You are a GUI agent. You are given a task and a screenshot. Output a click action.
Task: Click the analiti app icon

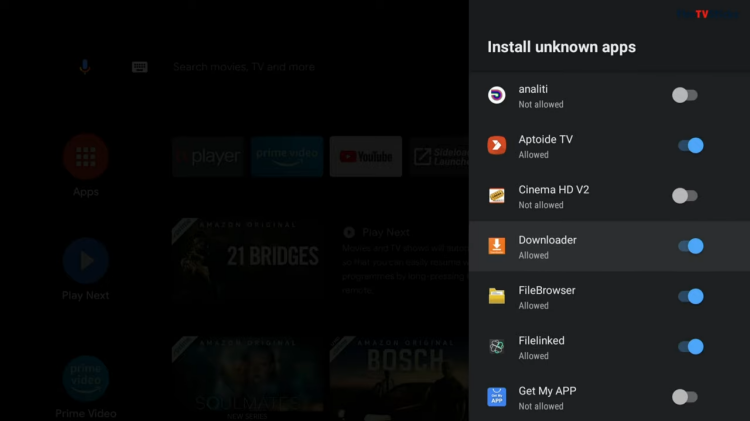496,95
